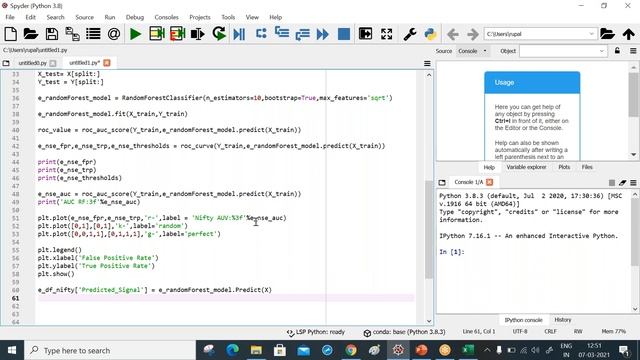Save the current file
Screen dimensions: 640x360
[51, 34]
